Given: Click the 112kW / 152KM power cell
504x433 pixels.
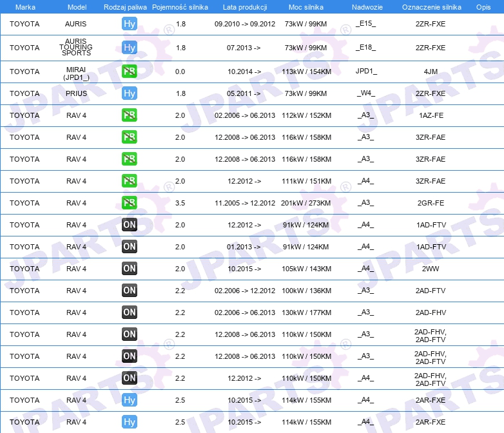Looking at the screenshot, I should (x=306, y=115).
